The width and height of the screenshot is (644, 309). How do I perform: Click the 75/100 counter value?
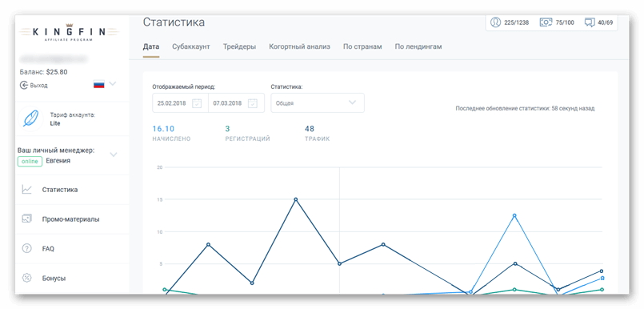pyautogui.click(x=565, y=22)
